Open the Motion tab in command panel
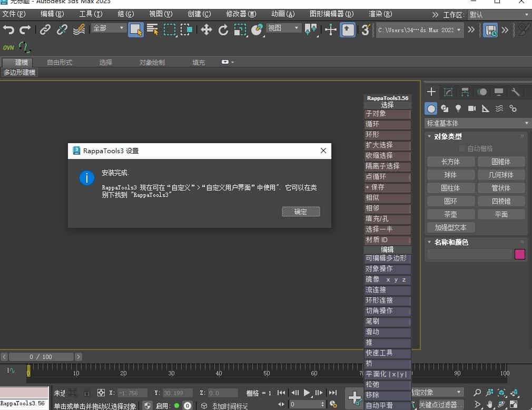The image size is (532, 410). (482, 92)
